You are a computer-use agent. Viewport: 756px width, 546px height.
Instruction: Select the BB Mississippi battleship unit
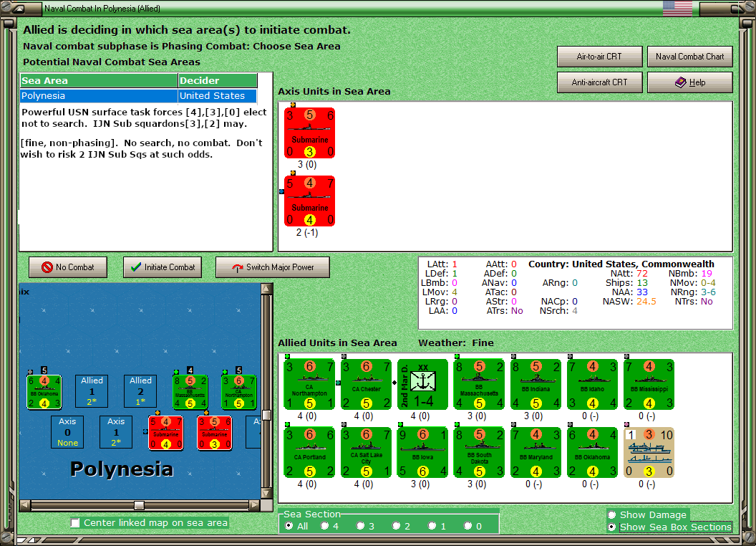pos(649,384)
